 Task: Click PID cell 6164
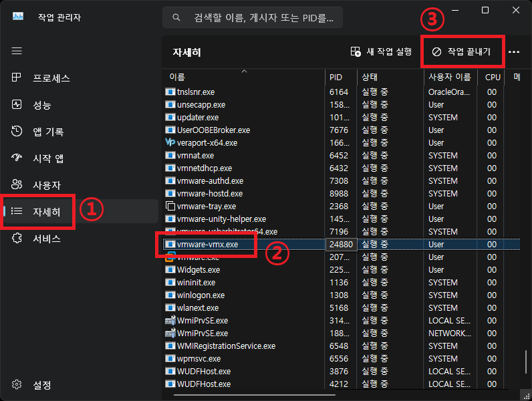339,92
